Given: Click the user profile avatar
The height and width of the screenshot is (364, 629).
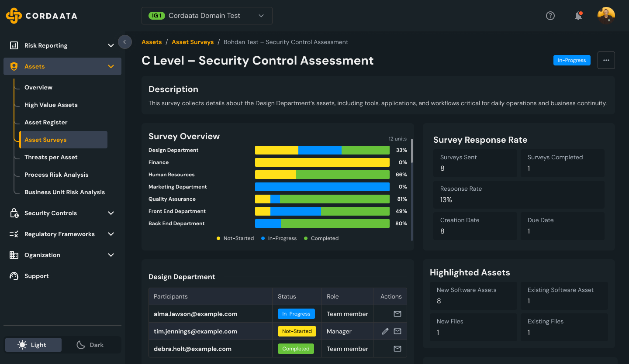Looking at the screenshot, I should [x=606, y=16].
